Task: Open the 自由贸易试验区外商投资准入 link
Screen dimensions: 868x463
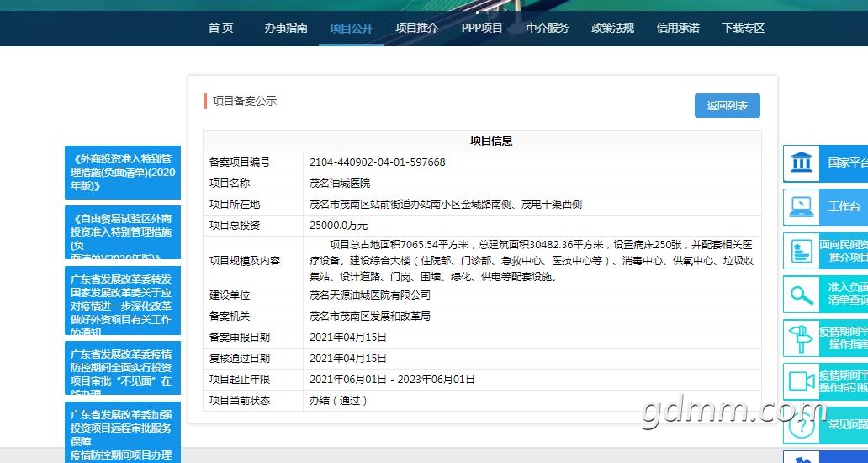Action: tap(123, 231)
